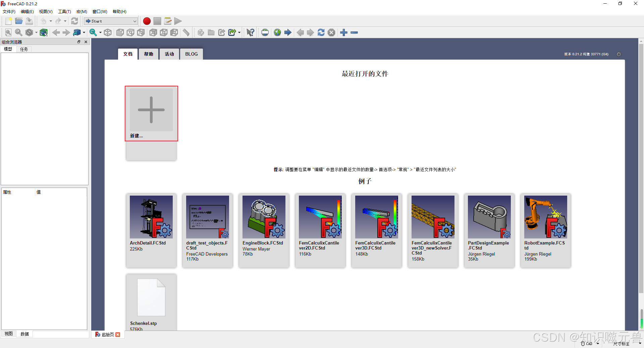This screenshot has width=644, height=348.
Task: Expand link actions dropdown arrow
Action: coord(239,32)
